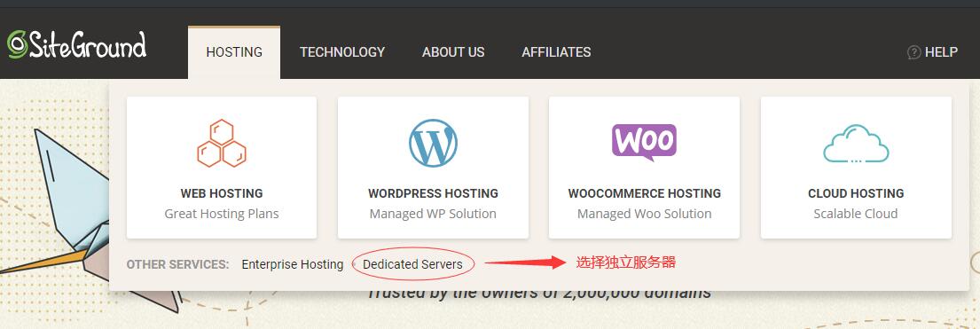Screen dimensions: 980x329
Task: Open the Cloud Hosting cloud icon
Action: point(856,144)
